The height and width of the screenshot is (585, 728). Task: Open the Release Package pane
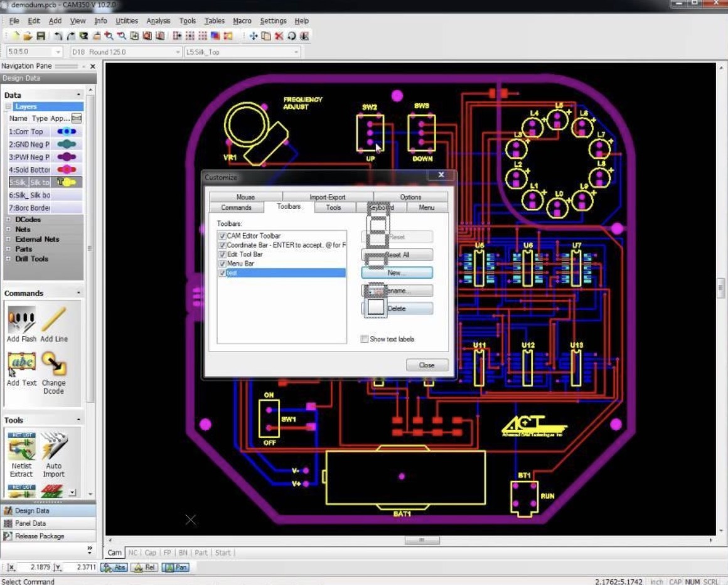[x=48, y=536]
